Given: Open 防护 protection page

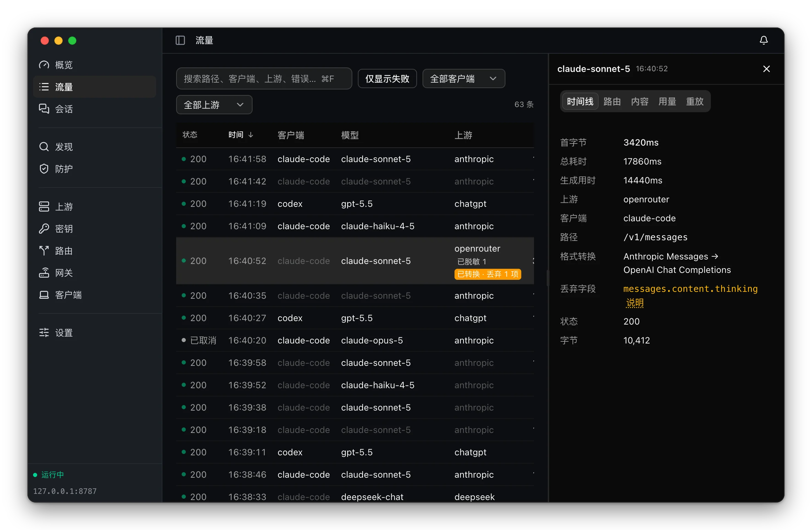Looking at the screenshot, I should pos(94,169).
